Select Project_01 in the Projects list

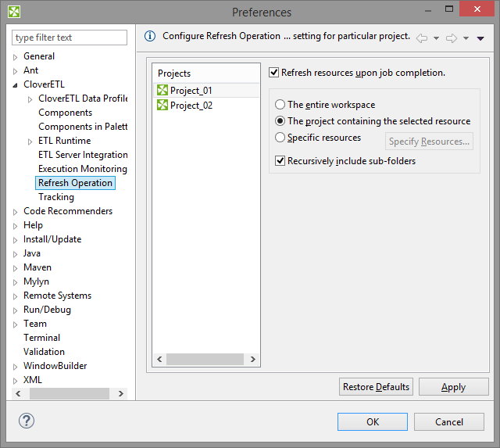pyautogui.click(x=206, y=90)
